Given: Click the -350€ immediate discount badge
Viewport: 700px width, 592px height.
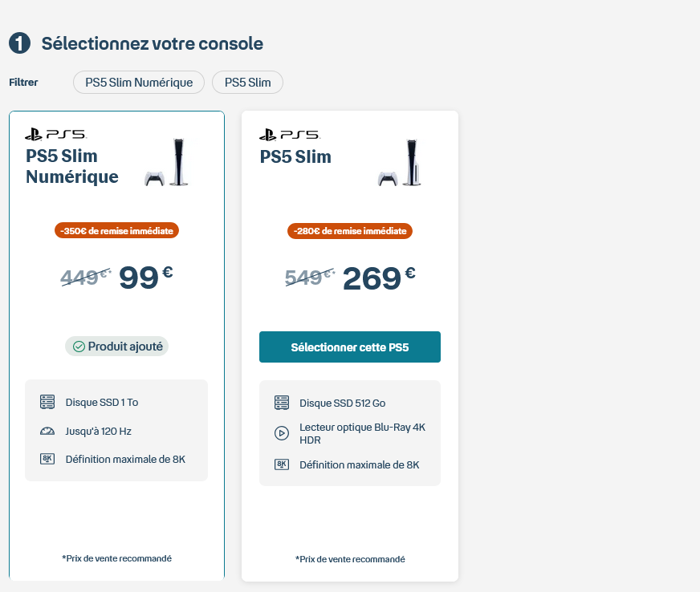Looking at the screenshot, I should point(117,230).
